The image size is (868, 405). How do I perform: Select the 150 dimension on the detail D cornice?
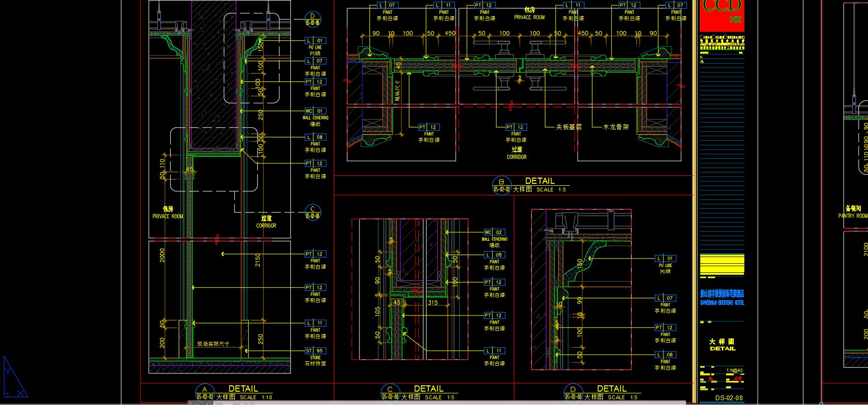tap(579, 264)
